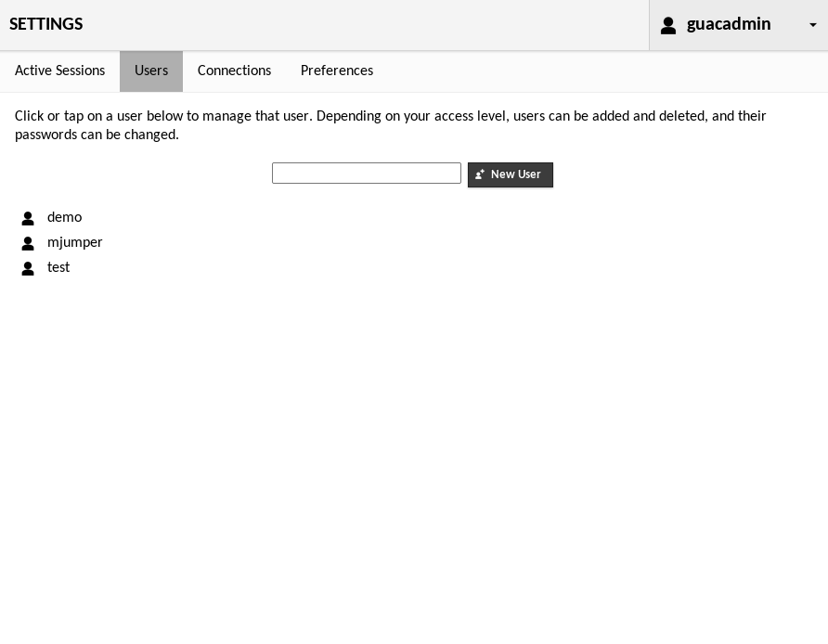Focus the user filter text field
Screen dimensions: 828x644
pos(366,174)
